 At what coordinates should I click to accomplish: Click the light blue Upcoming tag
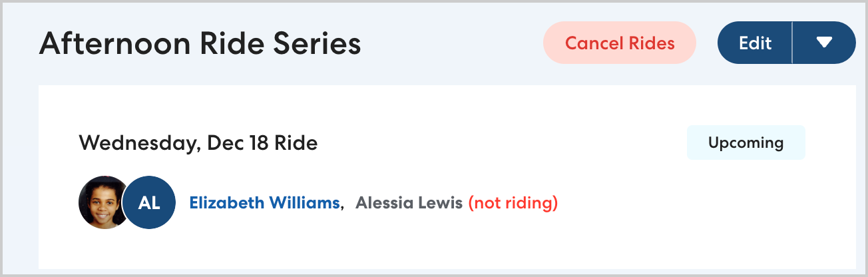tap(746, 142)
